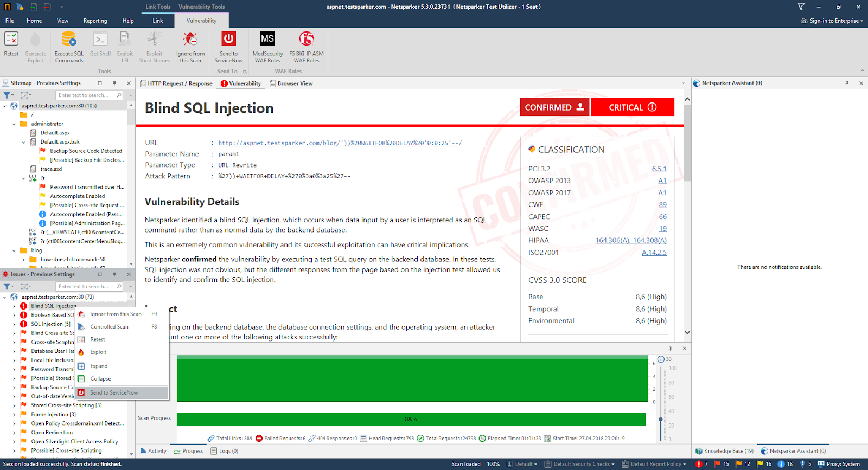Expand the SQL Injection [5] issue group
The height and width of the screenshot is (470, 868).
[14, 324]
